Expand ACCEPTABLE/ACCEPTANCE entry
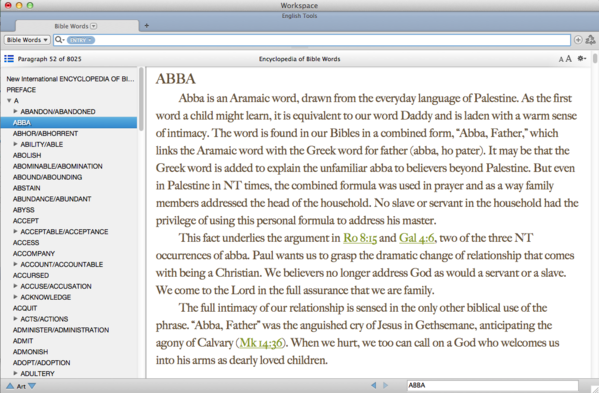Image resolution: width=599 pixels, height=393 pixels. pos(15,231)
